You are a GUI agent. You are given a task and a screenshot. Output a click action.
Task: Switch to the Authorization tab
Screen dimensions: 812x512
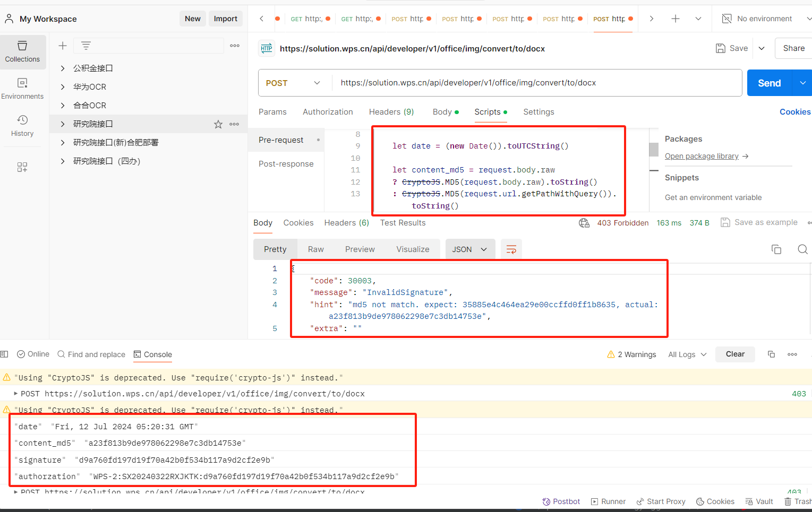click(328, 112)
